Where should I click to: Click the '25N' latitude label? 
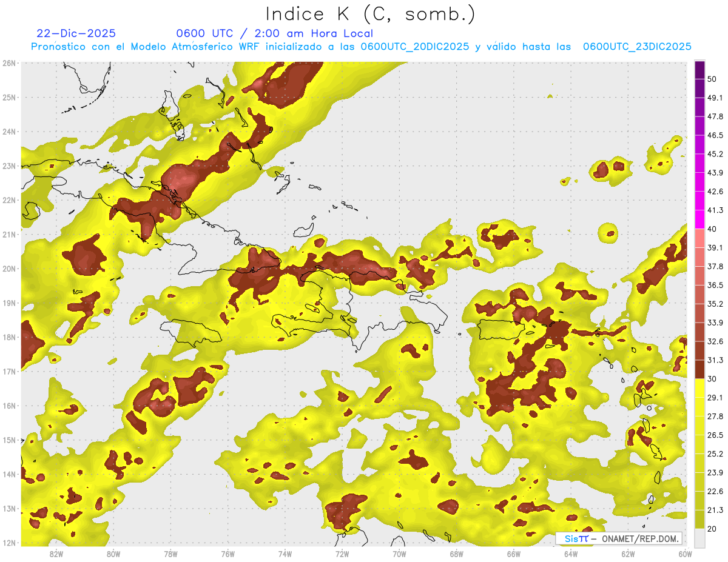pos(9,97)
